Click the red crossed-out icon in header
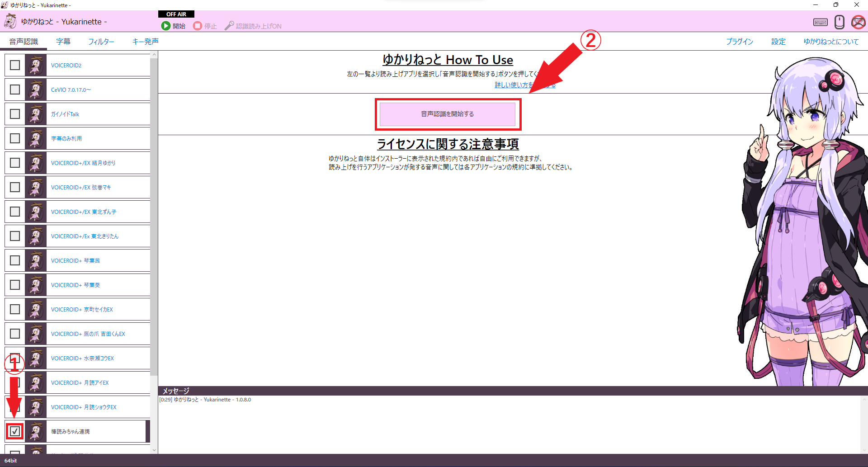868x467 pixels. click(858, 22)
